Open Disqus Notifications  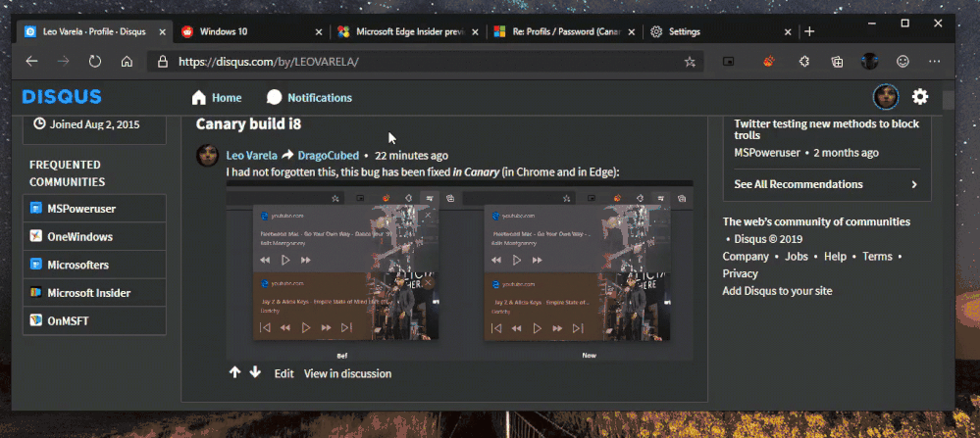(309, 97)
